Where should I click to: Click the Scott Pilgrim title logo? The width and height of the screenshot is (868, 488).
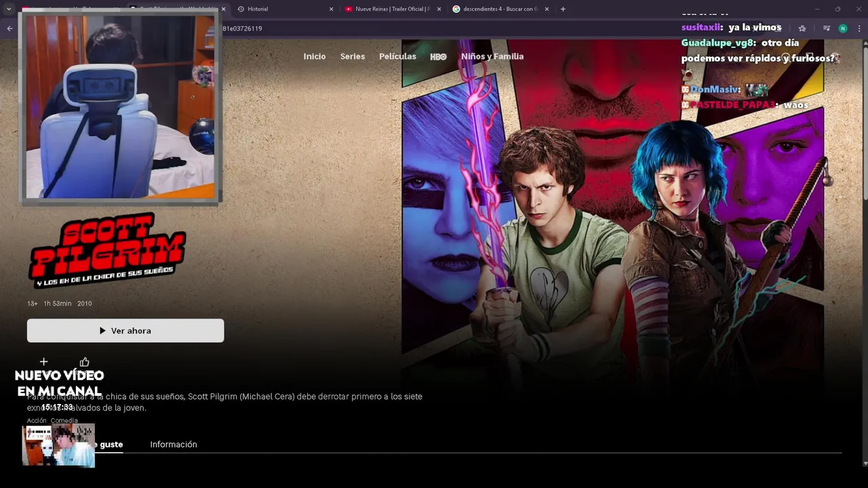106,249
